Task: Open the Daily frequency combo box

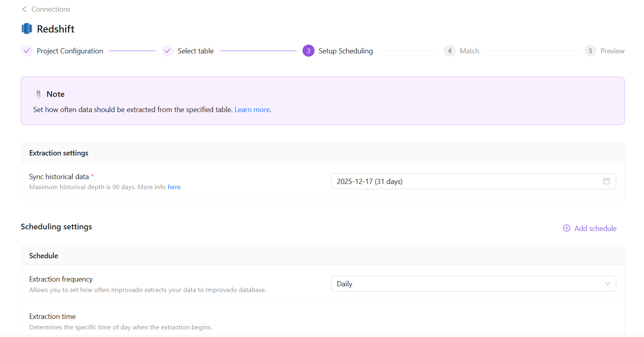Action: (x=467, y=284)
